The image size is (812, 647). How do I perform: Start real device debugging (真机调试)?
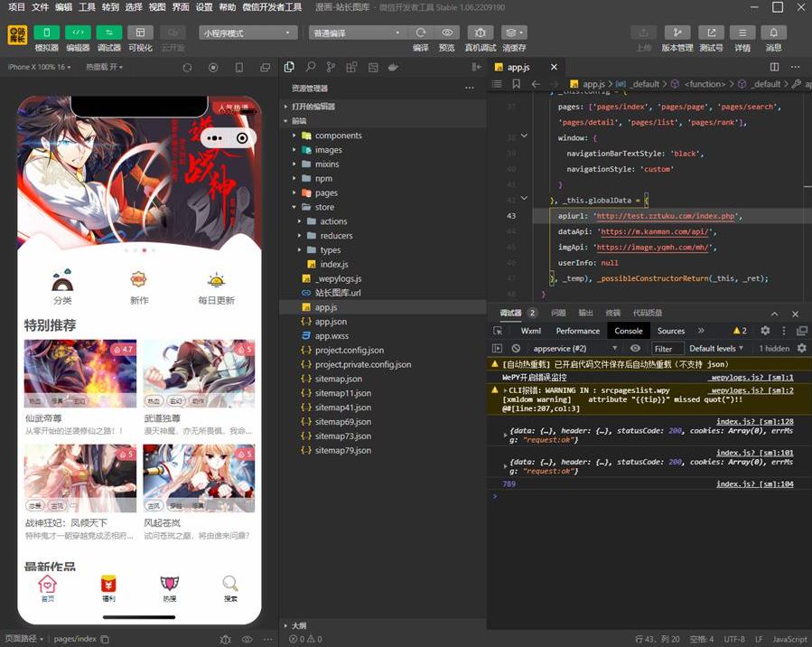pos(480,33)
